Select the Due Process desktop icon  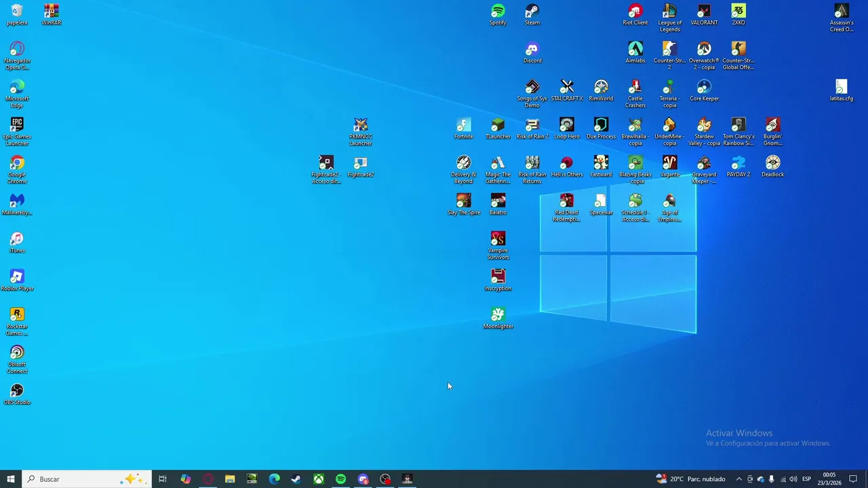point(601,129)
